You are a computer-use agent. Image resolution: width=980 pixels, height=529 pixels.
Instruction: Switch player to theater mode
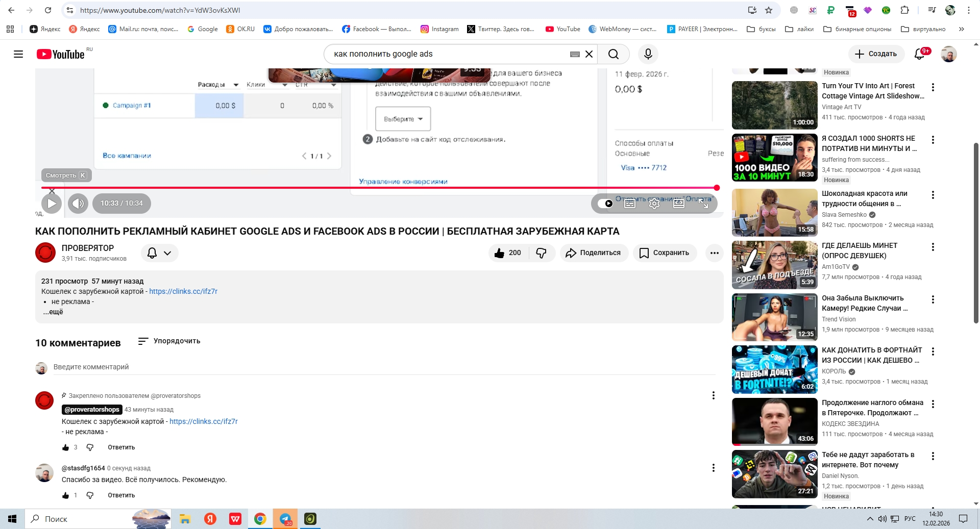tap(679, 204)
